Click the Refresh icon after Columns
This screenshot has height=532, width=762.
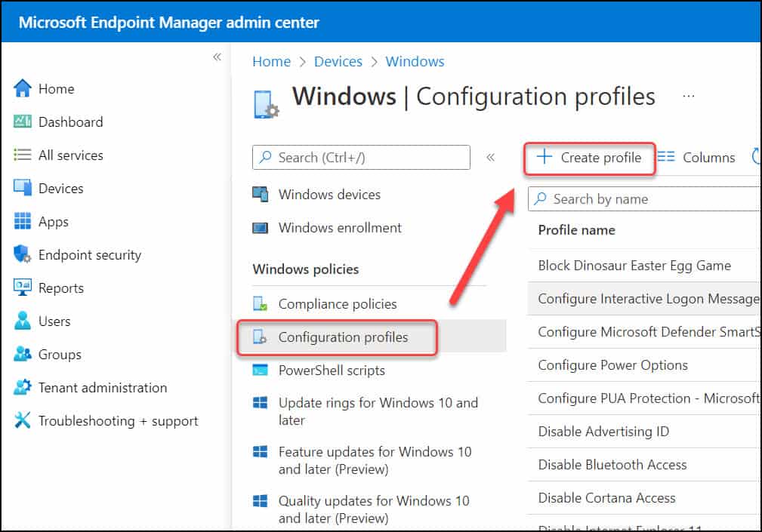(756, 156)
